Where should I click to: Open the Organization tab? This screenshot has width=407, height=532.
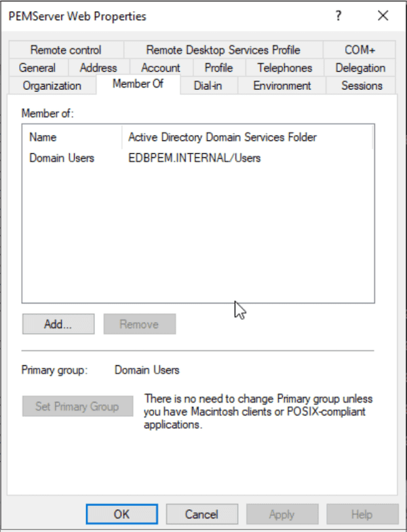[x=52, y=86]
